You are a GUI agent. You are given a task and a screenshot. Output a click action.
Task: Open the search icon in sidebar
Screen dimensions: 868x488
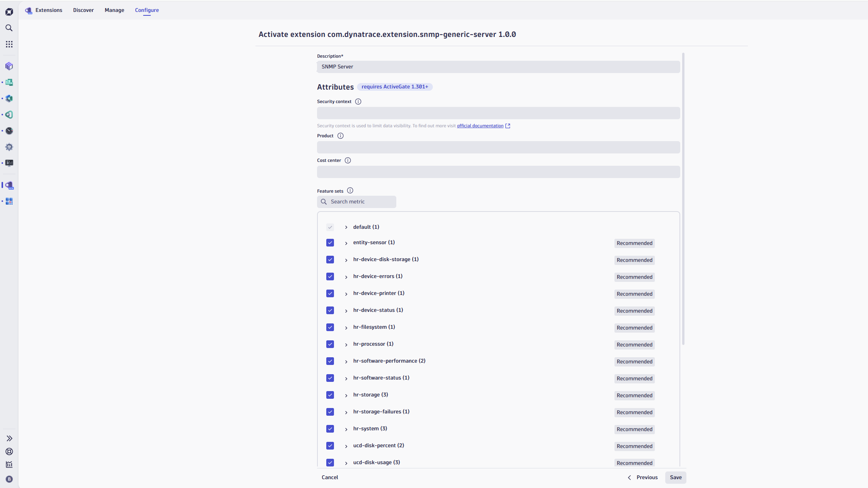[9, 28]
